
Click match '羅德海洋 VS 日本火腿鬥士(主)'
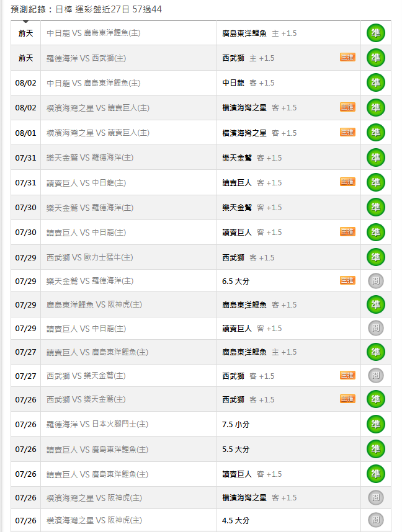tap(97, 424)
